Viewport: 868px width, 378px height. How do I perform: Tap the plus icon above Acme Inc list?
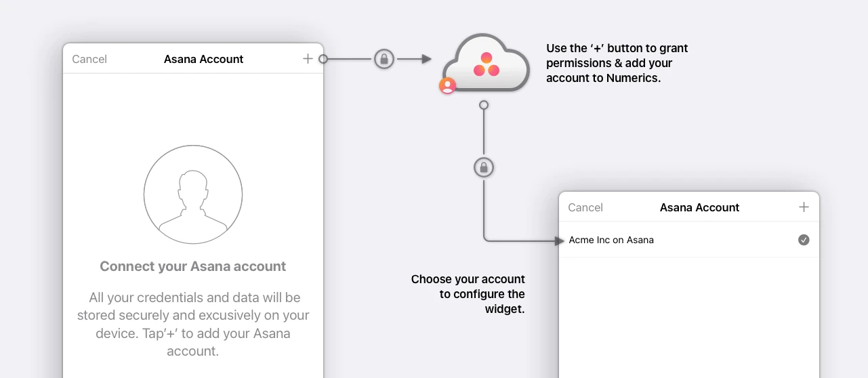pyautogui.click(x=804, y=207)
